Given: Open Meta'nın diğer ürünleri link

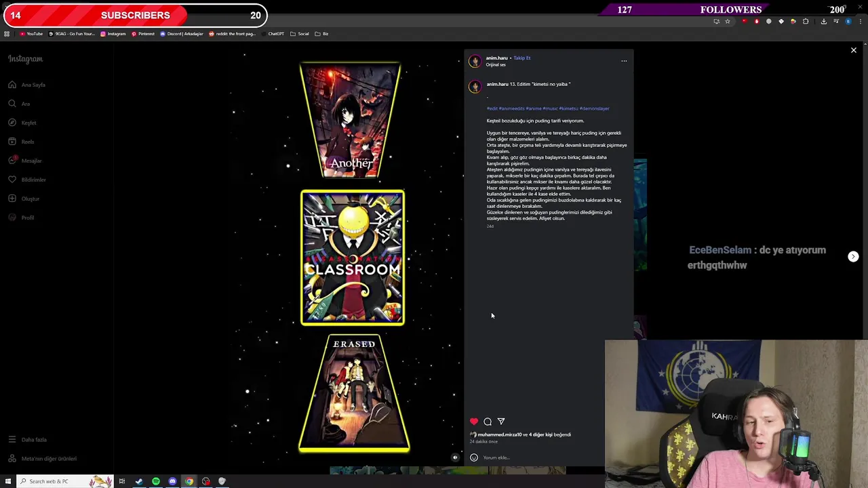Looking at the screenshot, I should 42,459.
